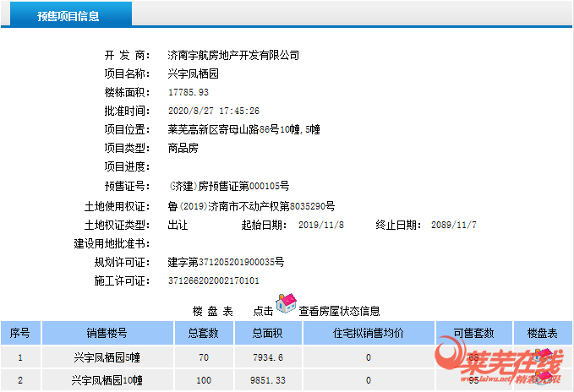Click sequence number cell 1
The width and height of the screenshot is (574, 392).
pos(20,357)
